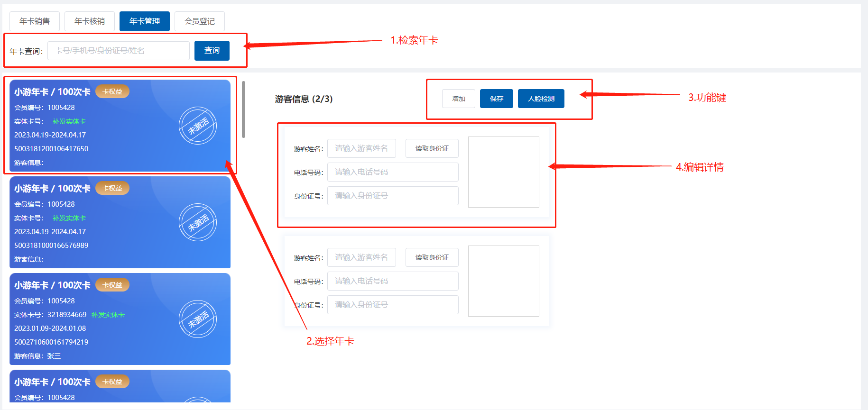Click the first 游客姓名 input field
868x410 pixels.
pos(361,148)
